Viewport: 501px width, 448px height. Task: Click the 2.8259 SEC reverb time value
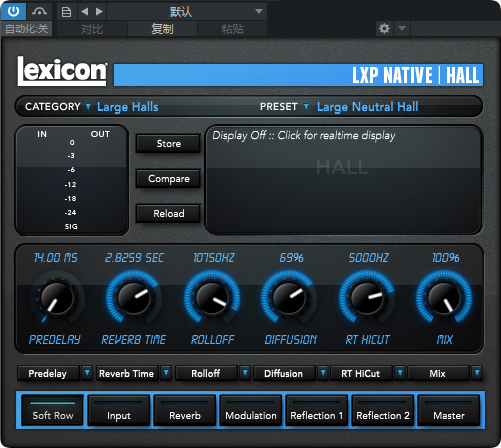pyautogui.click(x=134, y=258)
